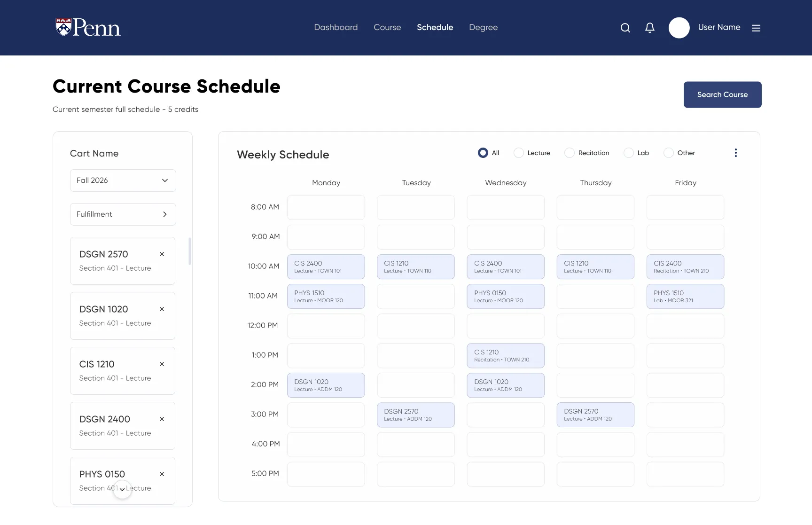
Task: Click the 'Current semester full schedule - 5 credits' text
Action: (125, 109)
